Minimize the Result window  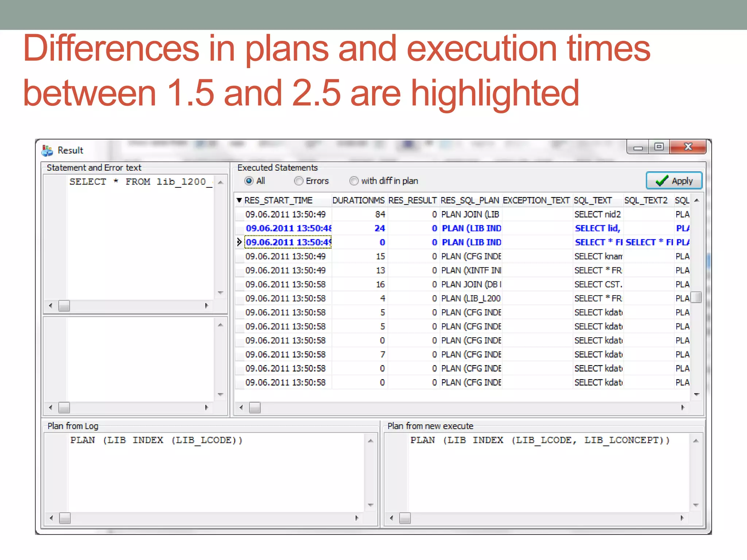(638, 147)
